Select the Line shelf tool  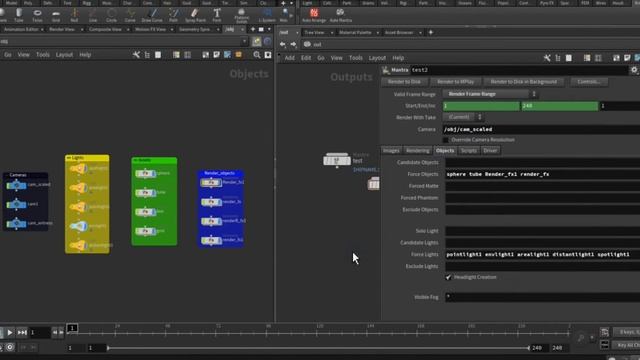(93, 16)
